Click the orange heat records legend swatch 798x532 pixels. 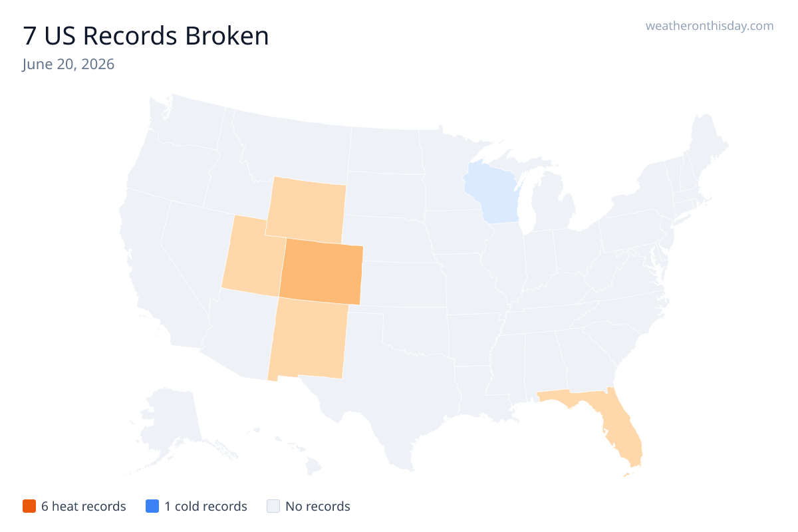point(29,506)
